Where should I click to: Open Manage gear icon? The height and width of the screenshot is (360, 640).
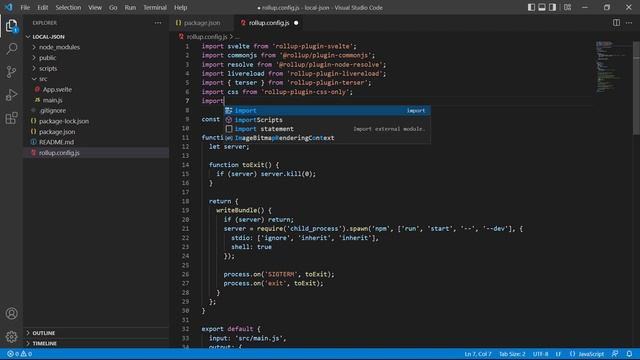click(x=11, y=337)
